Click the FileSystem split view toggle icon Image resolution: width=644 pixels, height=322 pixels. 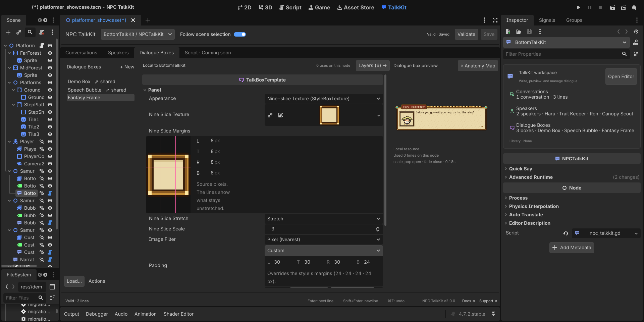(x=52, y=287)
